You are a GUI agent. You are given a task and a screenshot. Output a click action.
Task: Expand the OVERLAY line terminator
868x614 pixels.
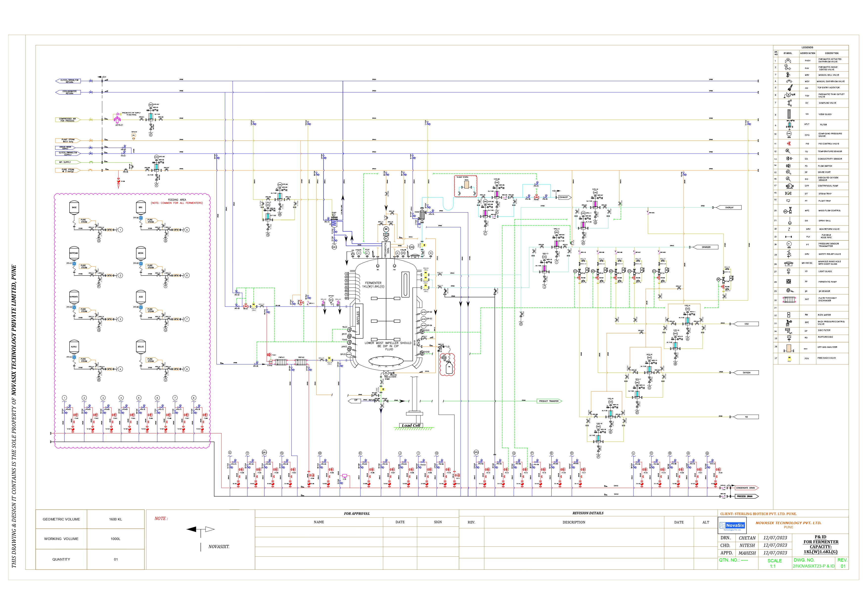pyautogui.click(x=730, y=207)
